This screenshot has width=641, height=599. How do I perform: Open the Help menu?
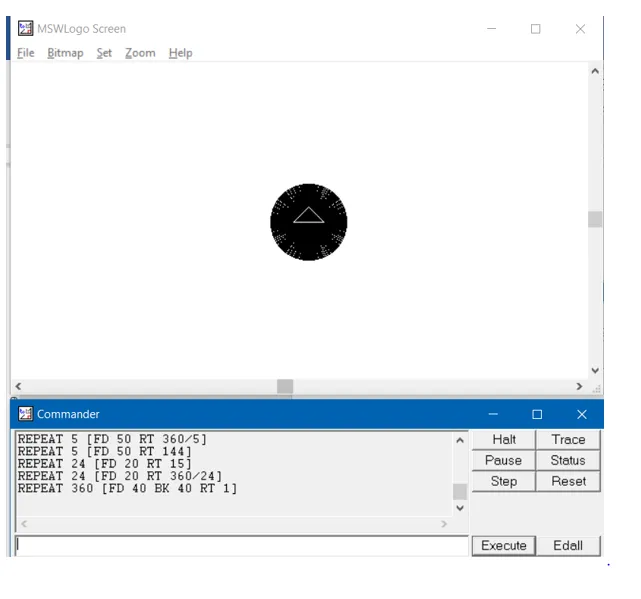coord(180,53)
